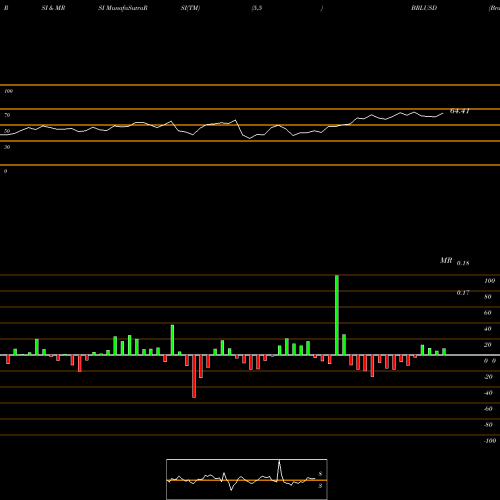This screenshot has height=500, width=500.
Task: Click the sharp spike in the mini overview chart
Action: [279, 470]
